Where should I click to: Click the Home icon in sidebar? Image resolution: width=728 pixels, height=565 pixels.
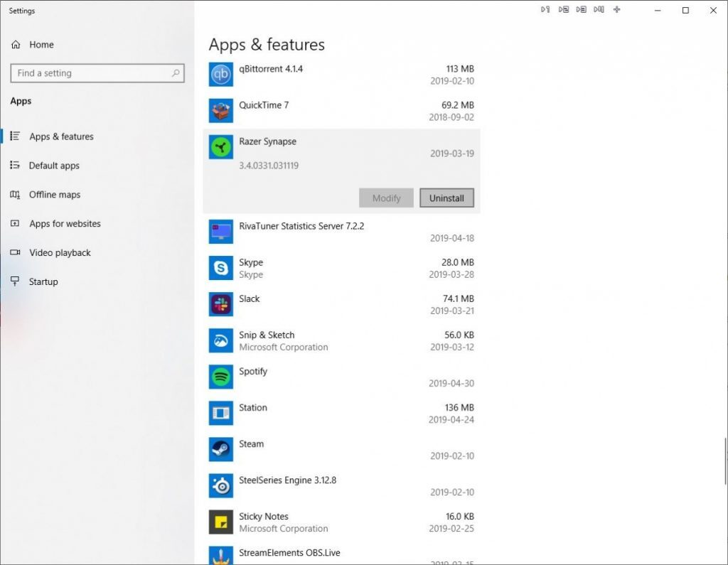[x=16, y=45]
